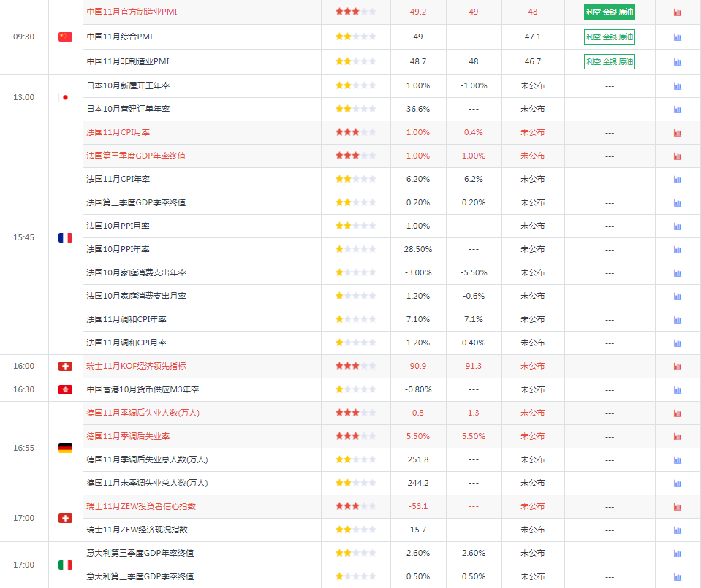Open chart icon for 中国11月综合PMI
Screen dimensions: 701x588
(x=678, y=37)
